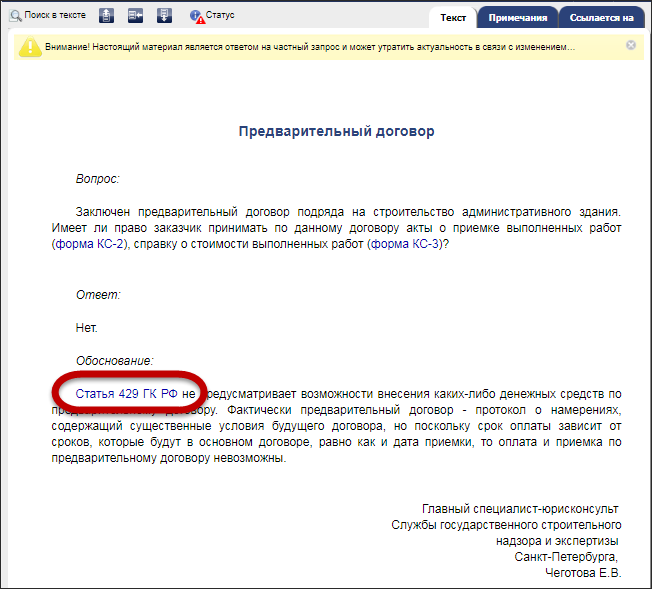Open the Ссылается на tab
Screen dimensions: 652x589
click(x=601, y=18)
